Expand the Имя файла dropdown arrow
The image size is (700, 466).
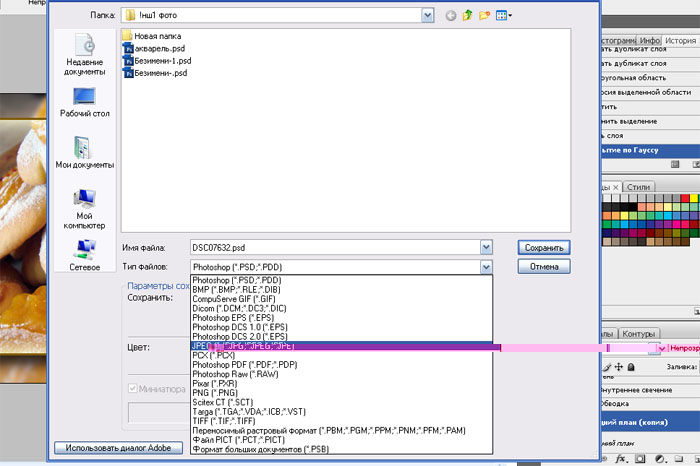pyautogui.click(x=486, y=246)
